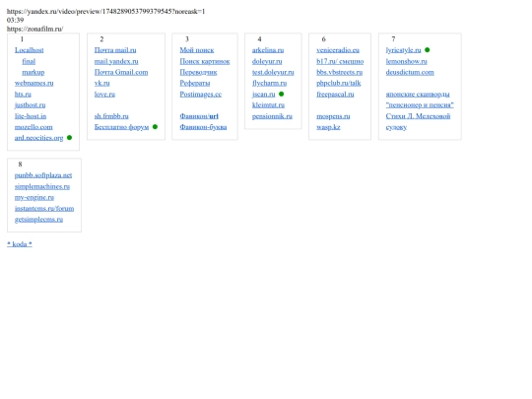Click green dot beside jscan.ru

(x=281, y=94)
